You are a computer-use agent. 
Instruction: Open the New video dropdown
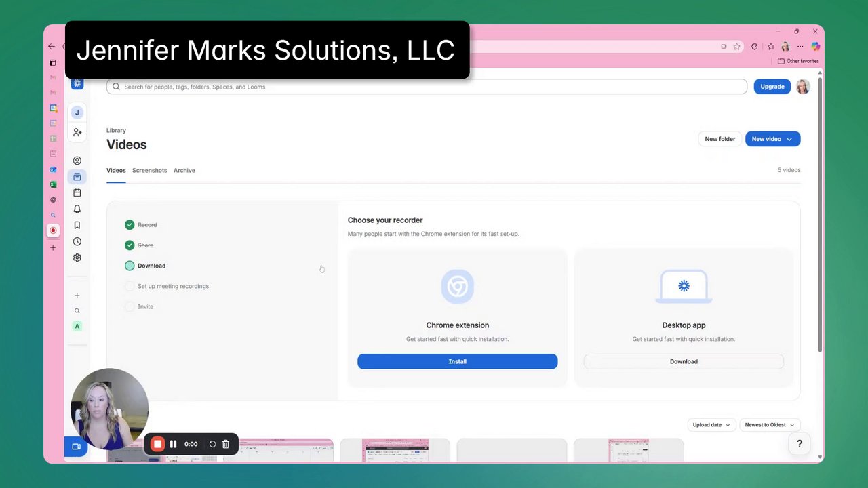pos(772,139)
